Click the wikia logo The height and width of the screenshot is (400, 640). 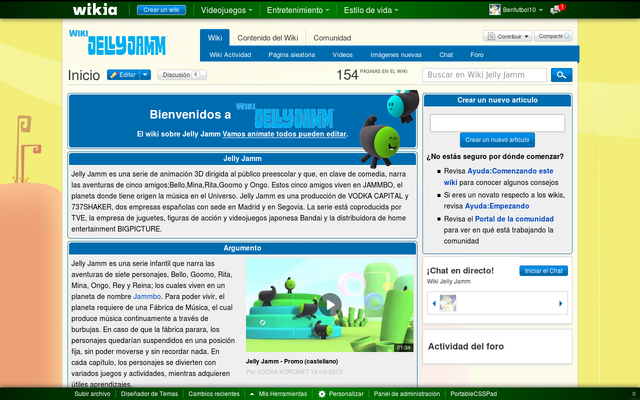pos(95,9)
